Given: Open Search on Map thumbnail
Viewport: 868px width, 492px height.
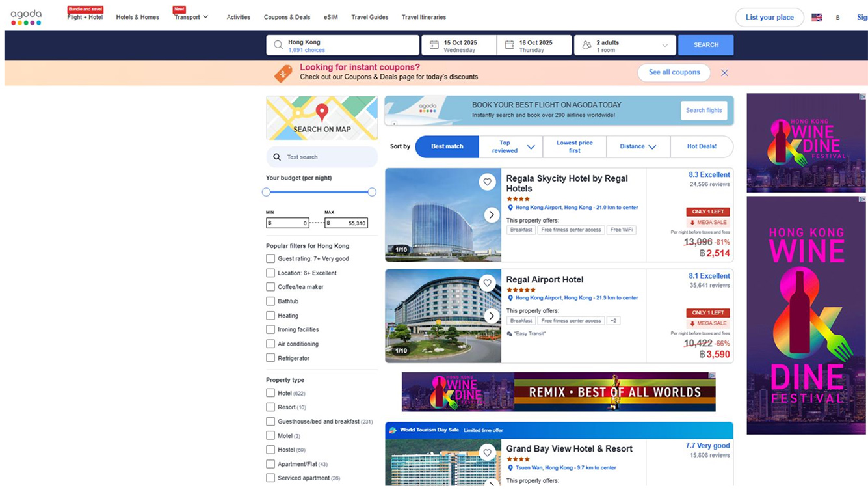Looking at the screenshot, I should click(x=322, y=118).
